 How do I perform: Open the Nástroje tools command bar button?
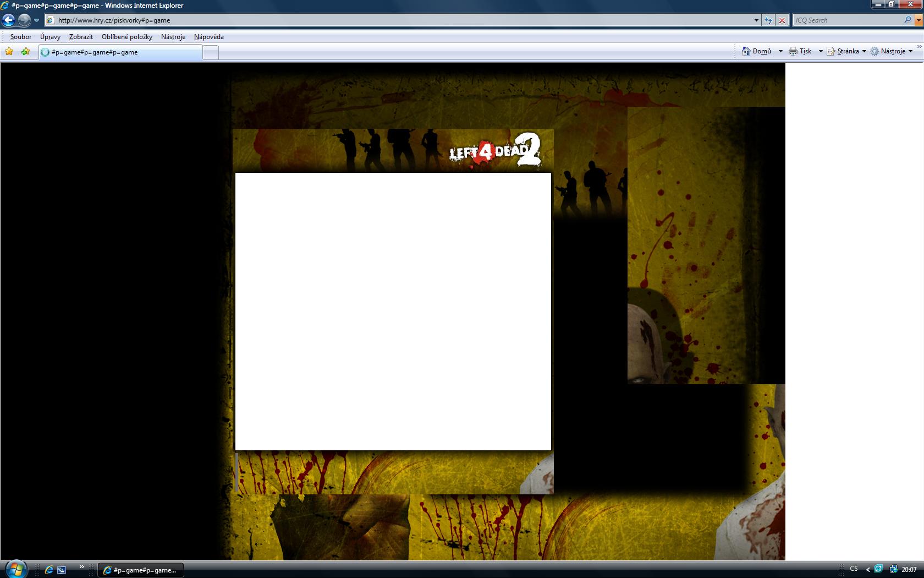point(892,51)
